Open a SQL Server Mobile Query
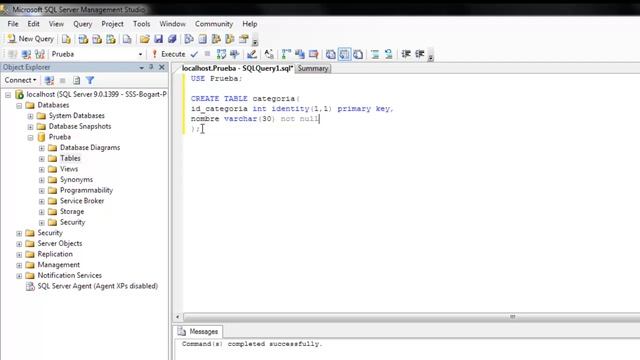This screenshot has height=360, width=640. pyautogui.click(x=127, y=39)
